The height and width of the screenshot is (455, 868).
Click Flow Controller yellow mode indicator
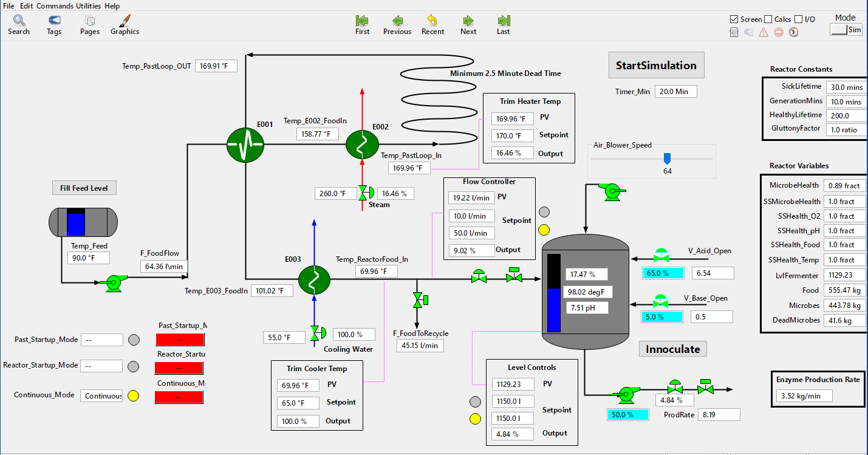point(544,230)
